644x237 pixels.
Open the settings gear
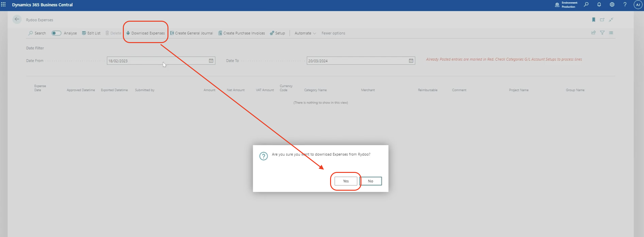pyautogui.click(x=612, y=5)
